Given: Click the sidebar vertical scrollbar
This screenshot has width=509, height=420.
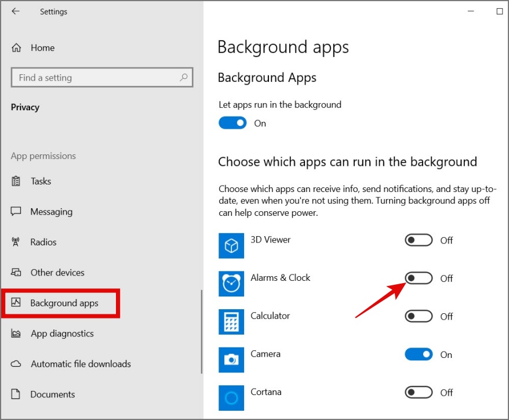Looking at the screenshot, I should pyautogui.click(x=201, y=332).
